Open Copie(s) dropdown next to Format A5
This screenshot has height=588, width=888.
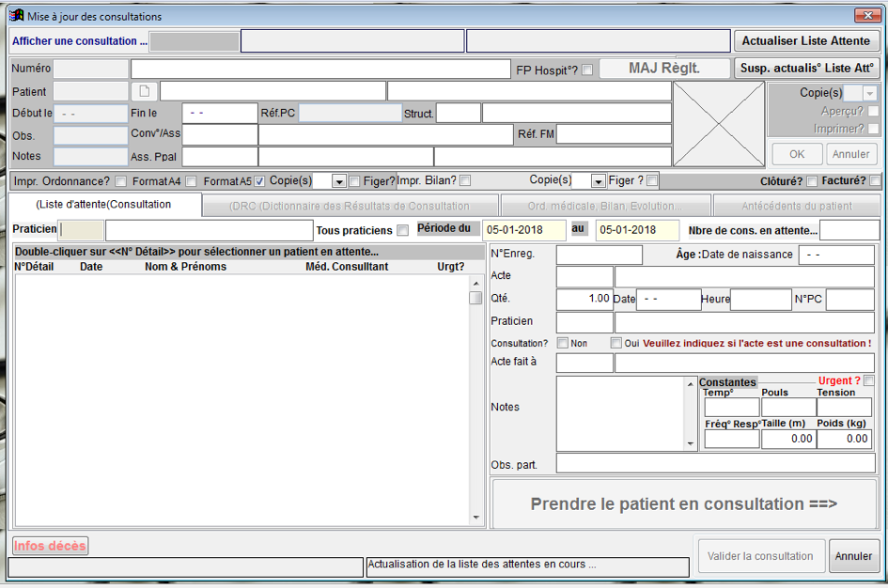click(340, 181)
